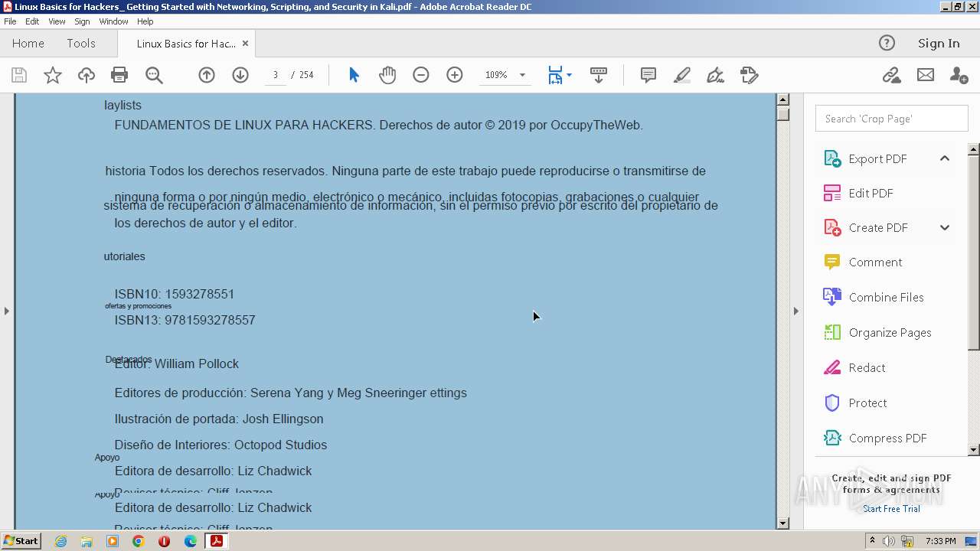Open Find text magnifier icon
980x551 pixels.
tap(154, 75)
